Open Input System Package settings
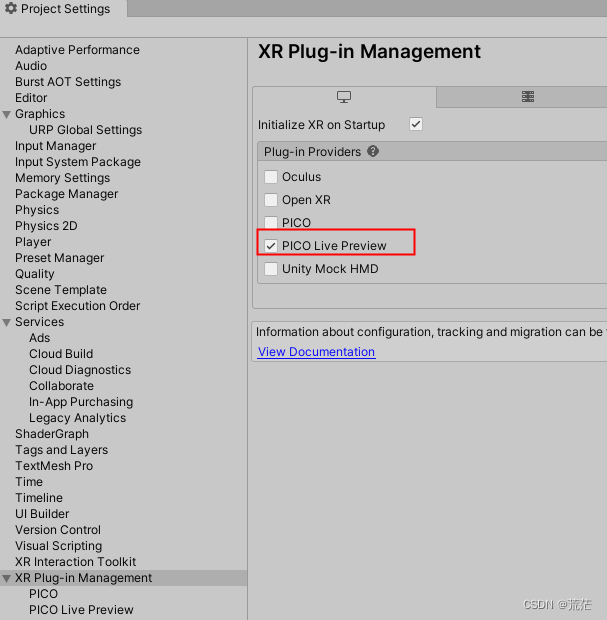The image size is (607, 620). point(78,162)
